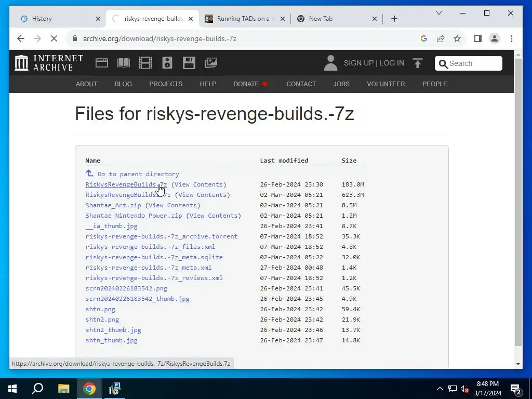Open the JOBS menu item
Viewport: 532px width, 399px height.
(x=341, y=84)
